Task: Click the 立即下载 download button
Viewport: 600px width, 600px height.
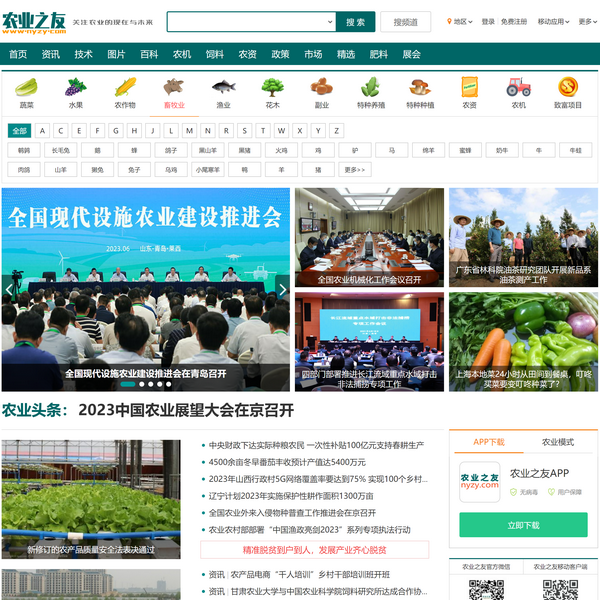Action: 523,525
